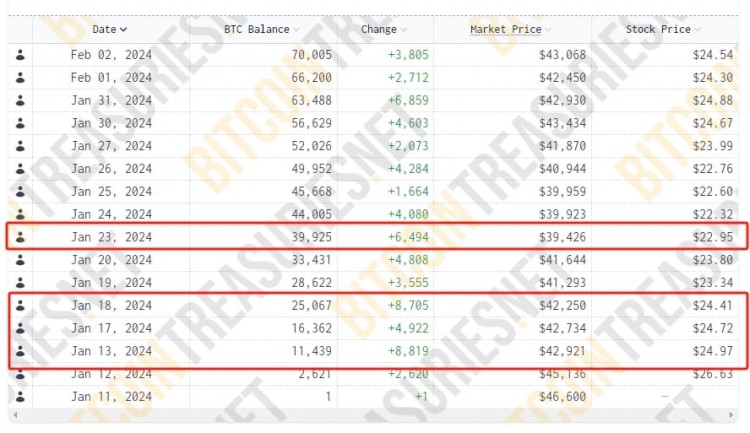Screen dimensions: 750x433
Task: Click left arrow of horizontal scrollbar
Action: click(x=15, y=415)
